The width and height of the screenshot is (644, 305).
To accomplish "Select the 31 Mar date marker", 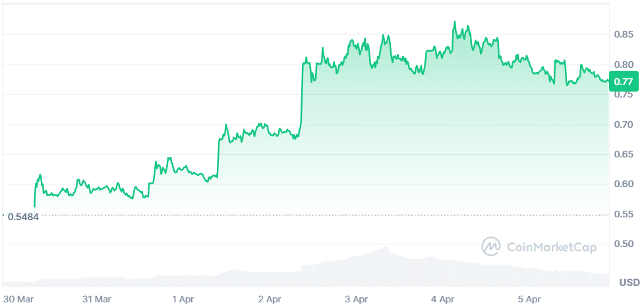I will (97, 299).
